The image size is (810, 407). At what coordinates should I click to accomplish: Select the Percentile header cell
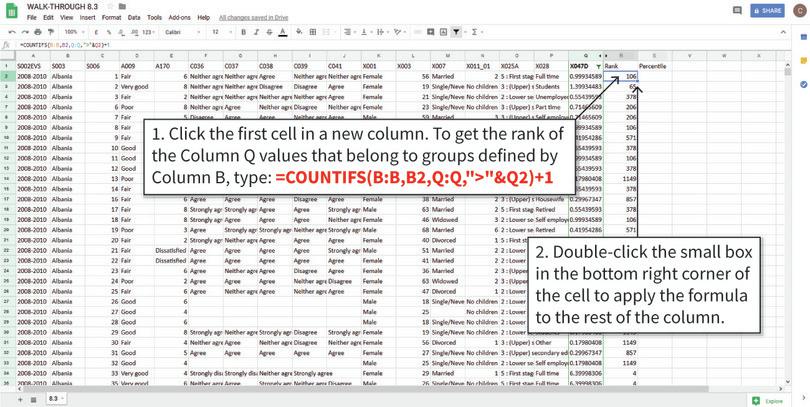pyautogui.click(x=655, y=66)
